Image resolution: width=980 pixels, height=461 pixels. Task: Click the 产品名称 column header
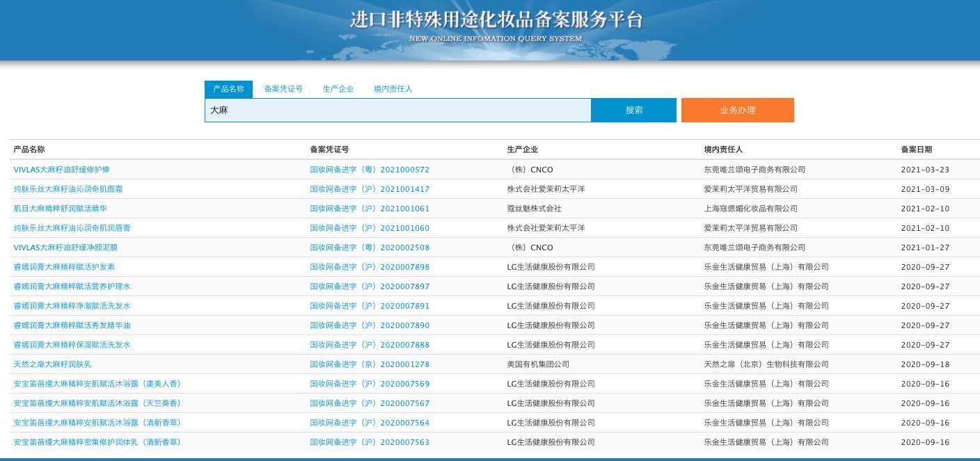pyautogui.click(x=29, y=149)
